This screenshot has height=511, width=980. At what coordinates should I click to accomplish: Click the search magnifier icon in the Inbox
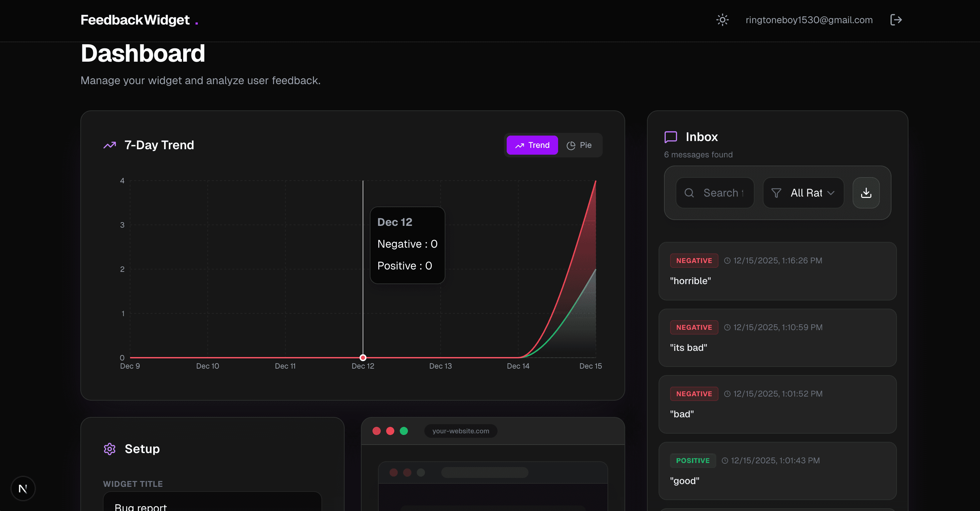coord(689,193)
